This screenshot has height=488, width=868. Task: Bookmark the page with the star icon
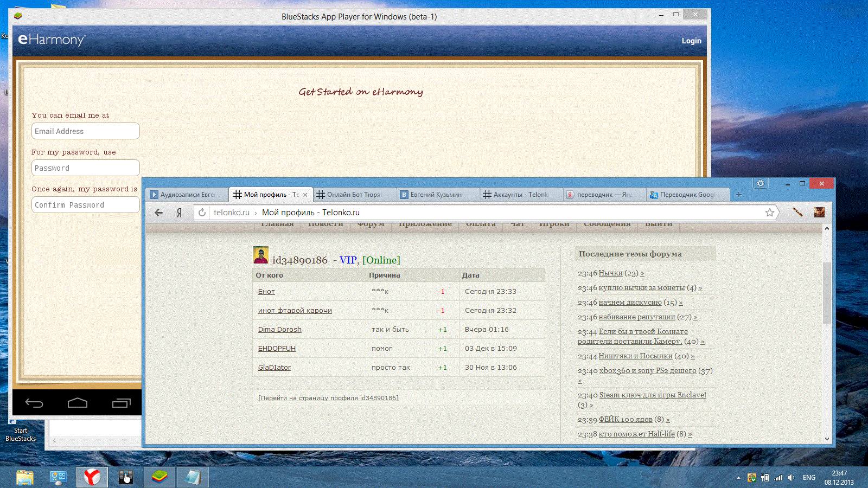click(770, 213)
